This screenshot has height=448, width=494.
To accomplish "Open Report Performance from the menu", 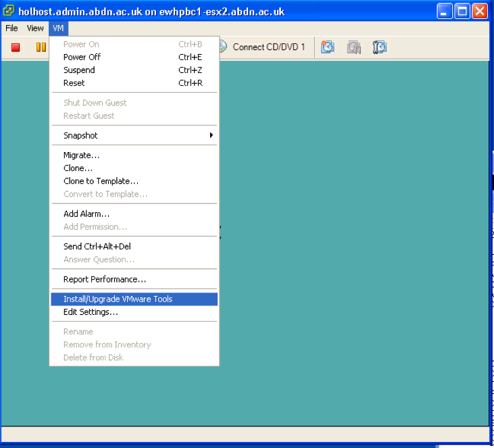I will (x=104, y=280).
